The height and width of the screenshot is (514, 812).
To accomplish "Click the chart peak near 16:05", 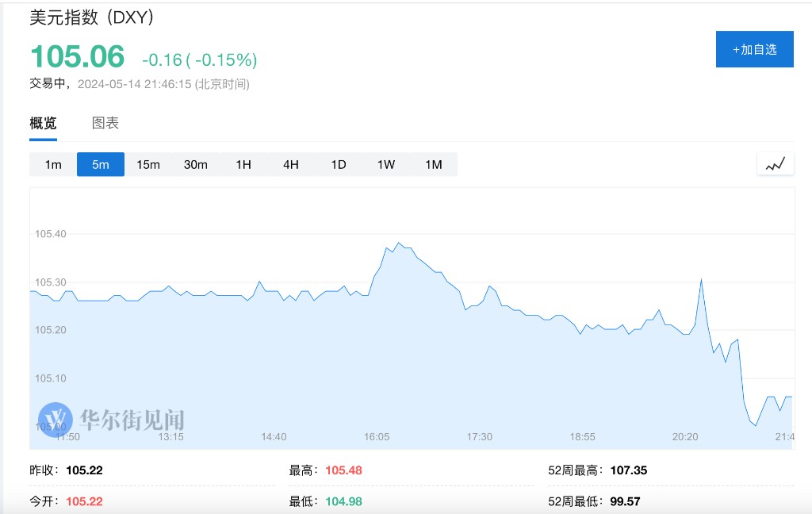I will click(398, 244).
